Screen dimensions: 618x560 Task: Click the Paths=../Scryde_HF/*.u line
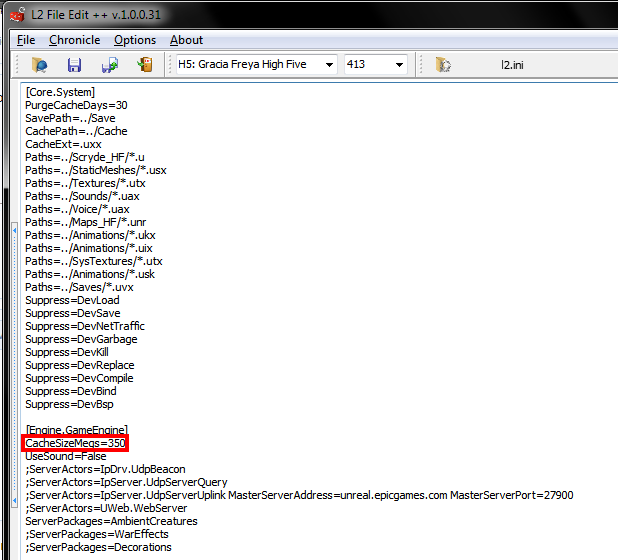click(x=85, y=157)
